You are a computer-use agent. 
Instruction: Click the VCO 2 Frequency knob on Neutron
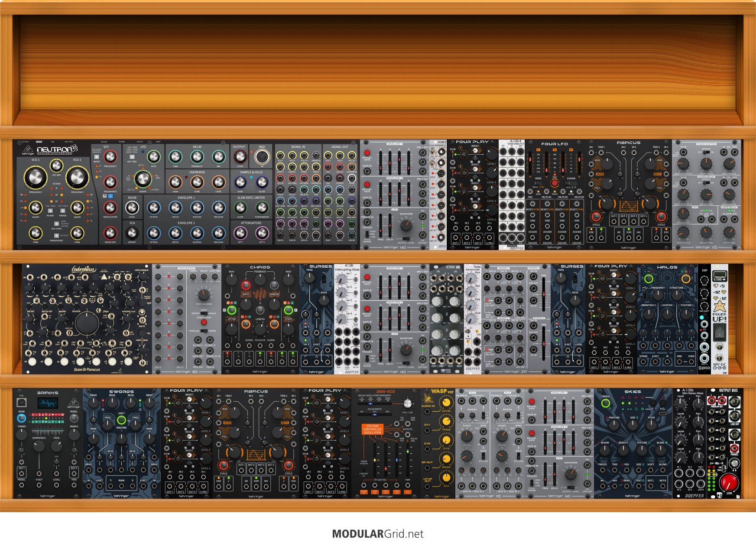coord(77,178)
